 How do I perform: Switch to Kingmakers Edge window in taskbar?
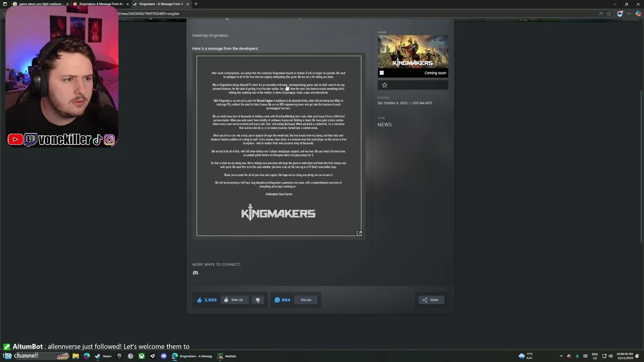click(x=193, y=356)
